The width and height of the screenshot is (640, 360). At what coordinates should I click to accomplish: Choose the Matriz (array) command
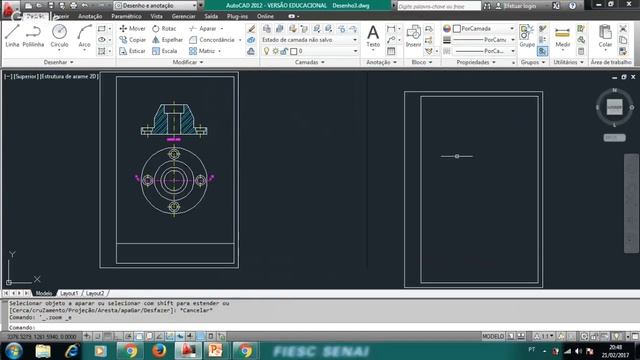click(x=202, y=51)
